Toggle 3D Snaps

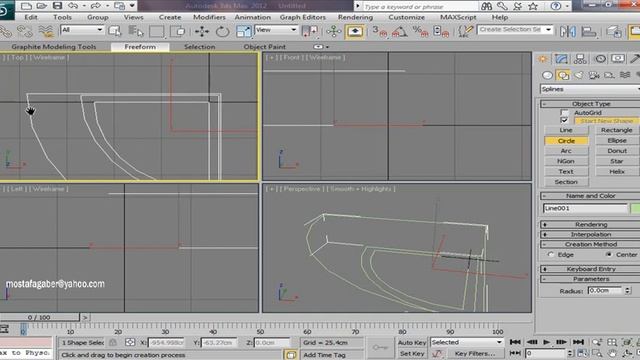click(379, 31)
